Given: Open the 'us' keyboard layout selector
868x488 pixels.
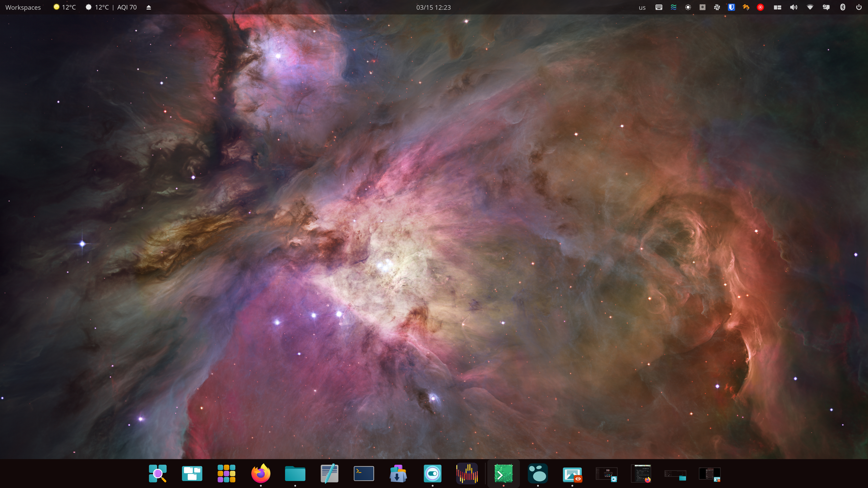Looking at the screenshot, I should click(642, 7).
